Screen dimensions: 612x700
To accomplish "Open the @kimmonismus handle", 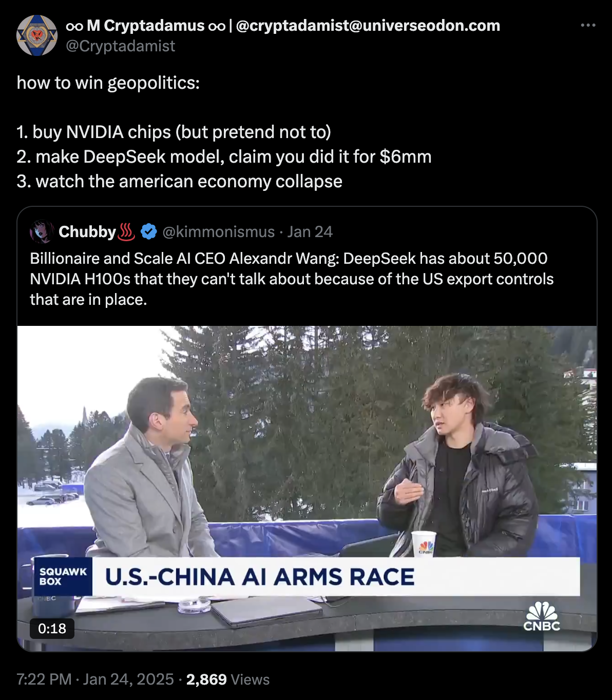I will [219, 232].
